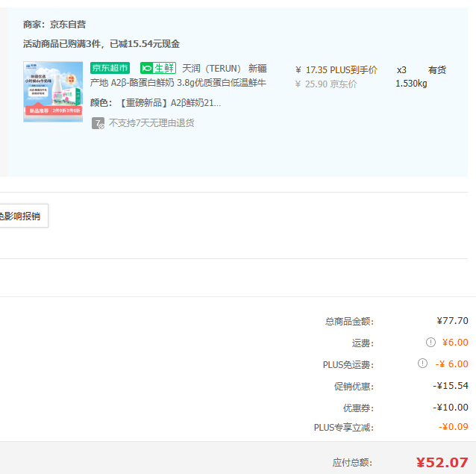Click the 不支持7天无理由退货 text
This screenshot has width=476, height=474.
[x=151, y=123]
